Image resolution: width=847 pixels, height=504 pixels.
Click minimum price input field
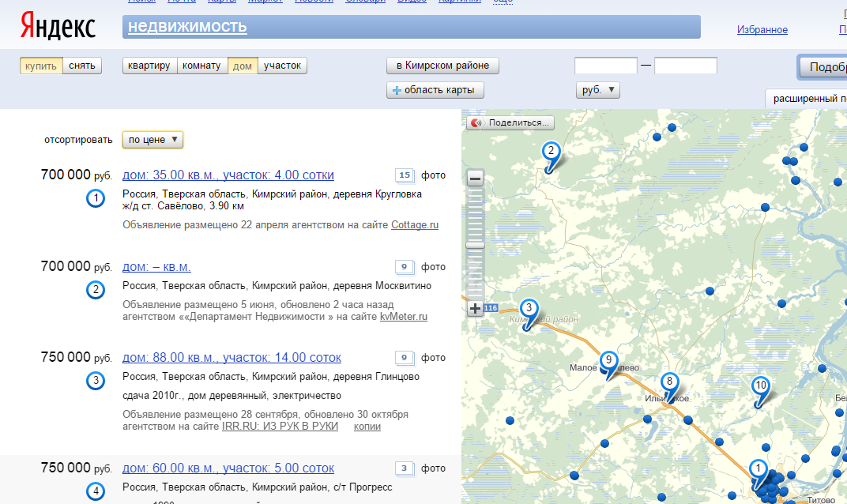[x=605, y=66]
